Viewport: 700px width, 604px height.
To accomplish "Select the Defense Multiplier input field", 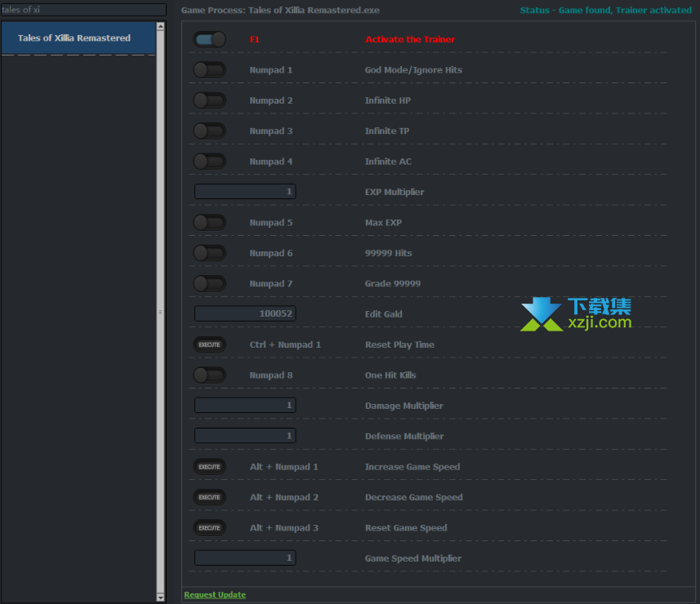I will coord(245,437).
